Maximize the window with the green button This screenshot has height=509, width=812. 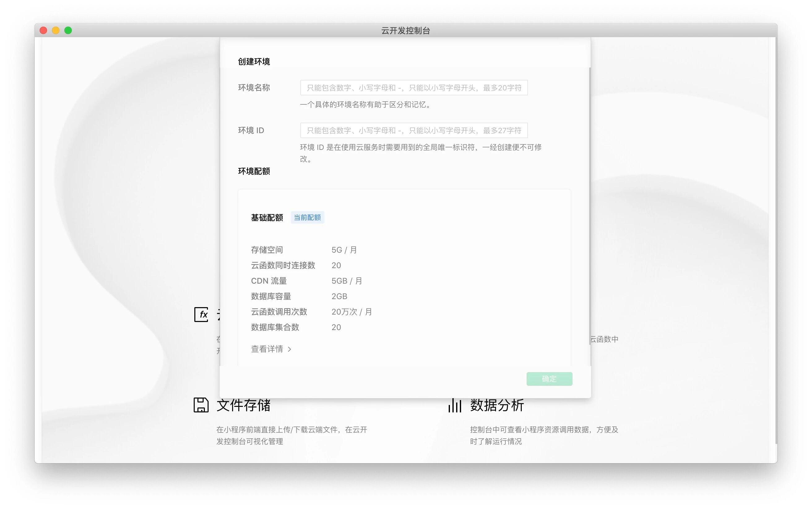[68, 31]
